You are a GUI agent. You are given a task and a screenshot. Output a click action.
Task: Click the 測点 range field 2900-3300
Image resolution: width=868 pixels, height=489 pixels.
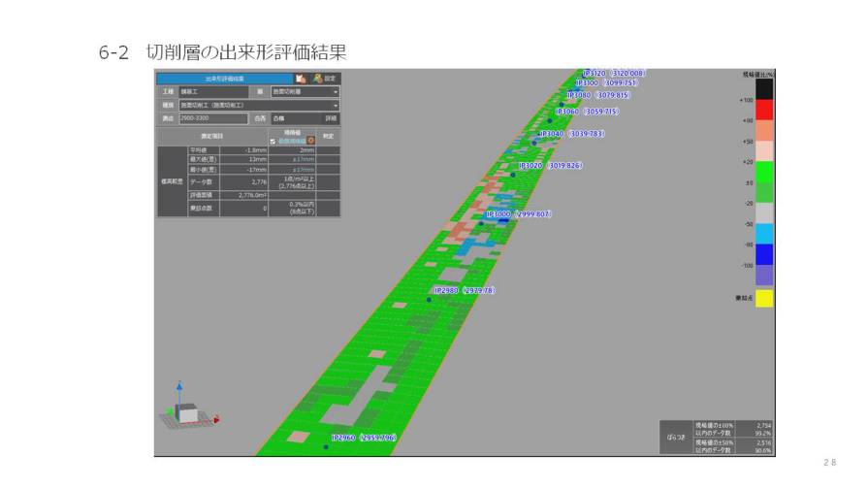point(213,118)
